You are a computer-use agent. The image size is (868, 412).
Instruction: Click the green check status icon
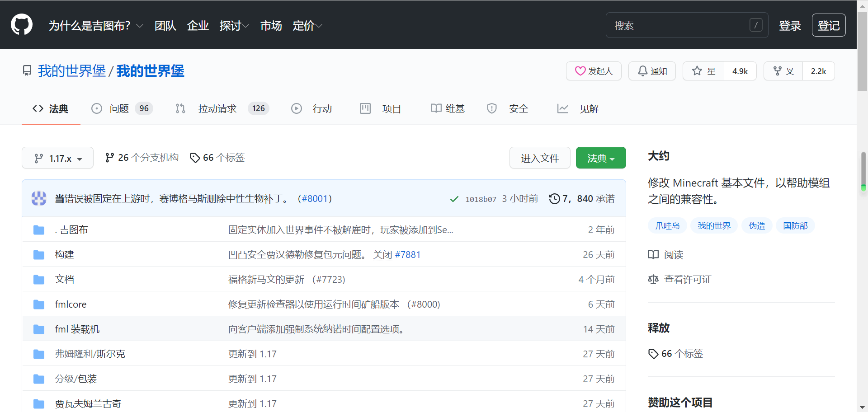pyautogui.click(x=454, y=199)
